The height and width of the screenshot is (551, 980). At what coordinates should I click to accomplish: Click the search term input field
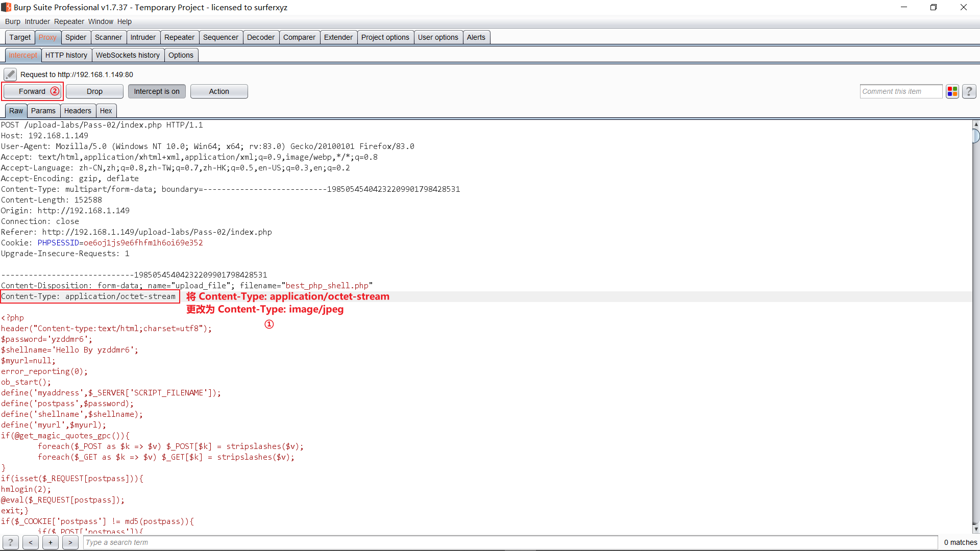pyautogui.click(x=510, y=542)
